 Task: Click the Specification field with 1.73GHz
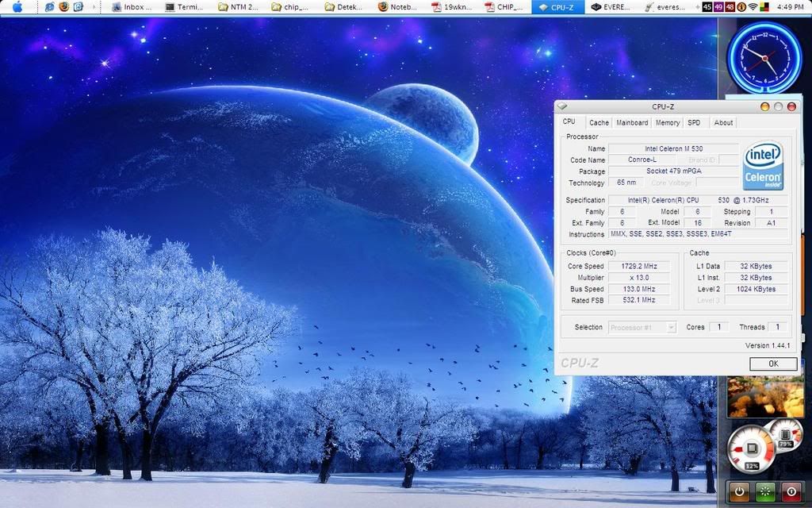[698, 200]
